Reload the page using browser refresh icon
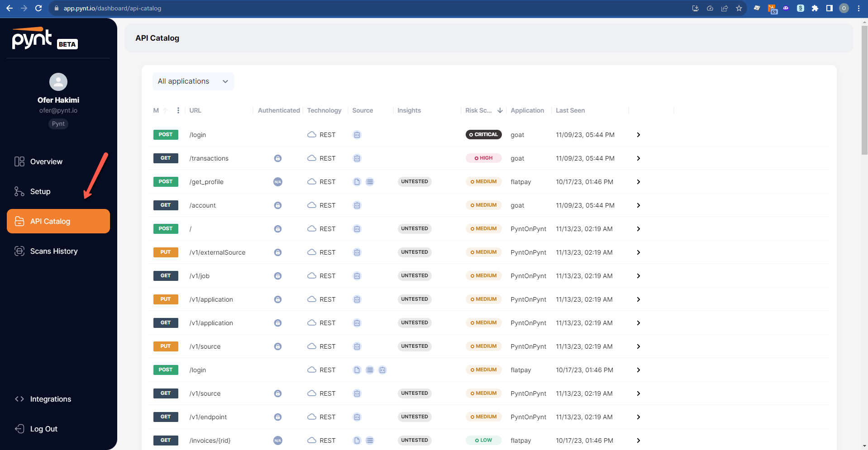Screen dimensions: 868x450 38,8
